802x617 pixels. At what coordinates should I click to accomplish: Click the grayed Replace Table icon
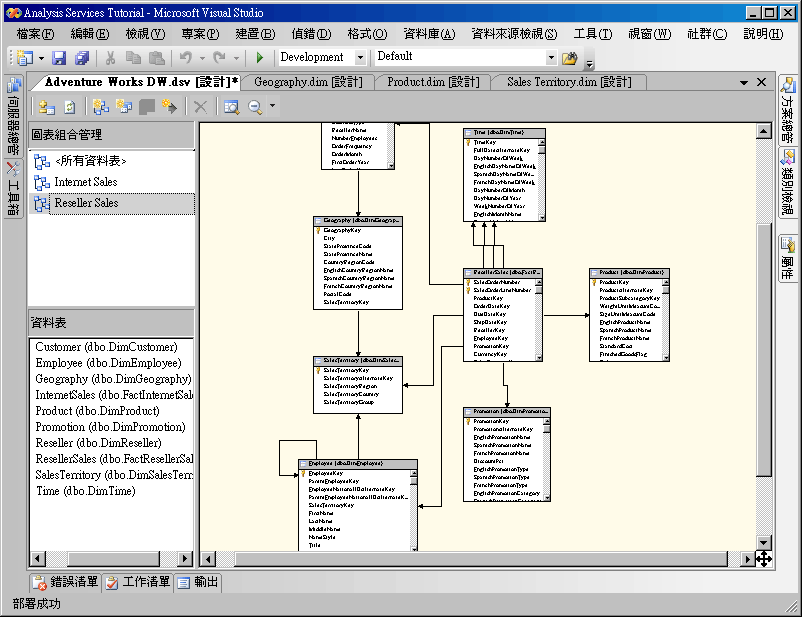point(147,106)
